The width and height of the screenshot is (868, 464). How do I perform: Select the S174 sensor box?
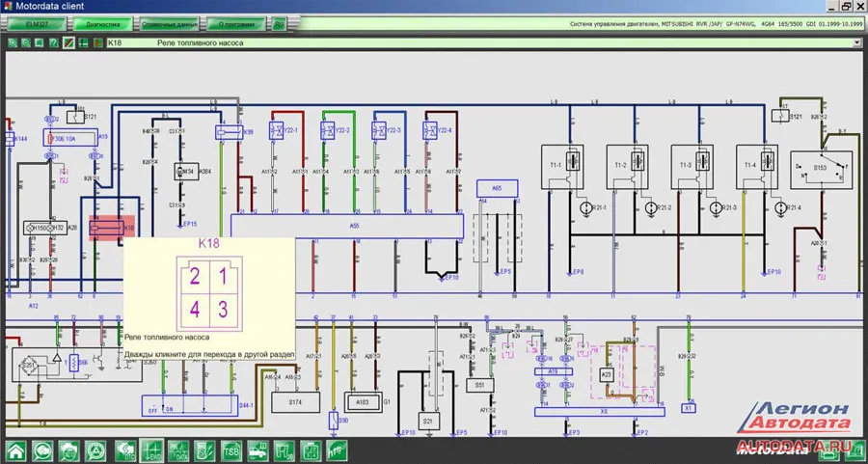(x=296, y=402)
